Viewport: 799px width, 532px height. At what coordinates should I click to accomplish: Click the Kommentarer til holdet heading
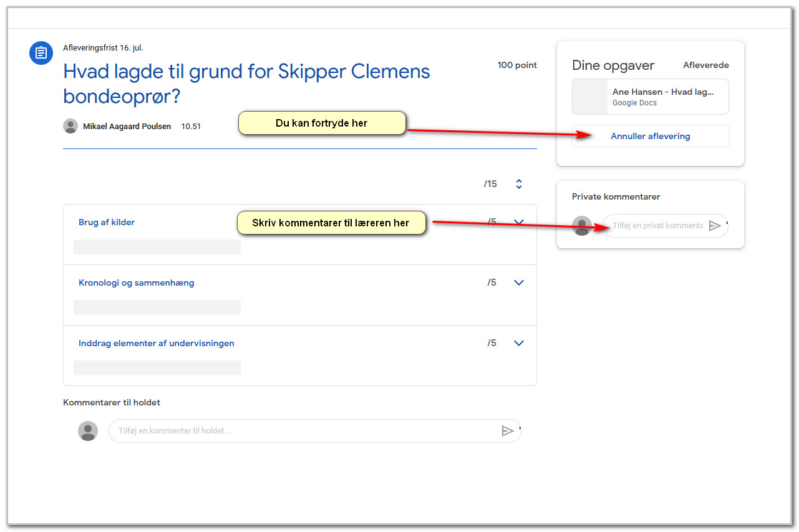pos(112,402)
